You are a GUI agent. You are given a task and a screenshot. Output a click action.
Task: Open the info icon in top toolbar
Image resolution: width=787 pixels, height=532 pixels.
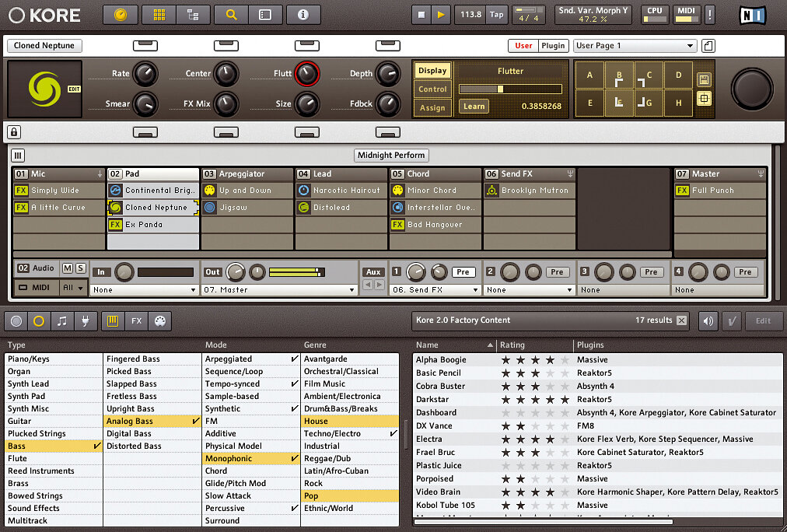(x=303, y=15)
